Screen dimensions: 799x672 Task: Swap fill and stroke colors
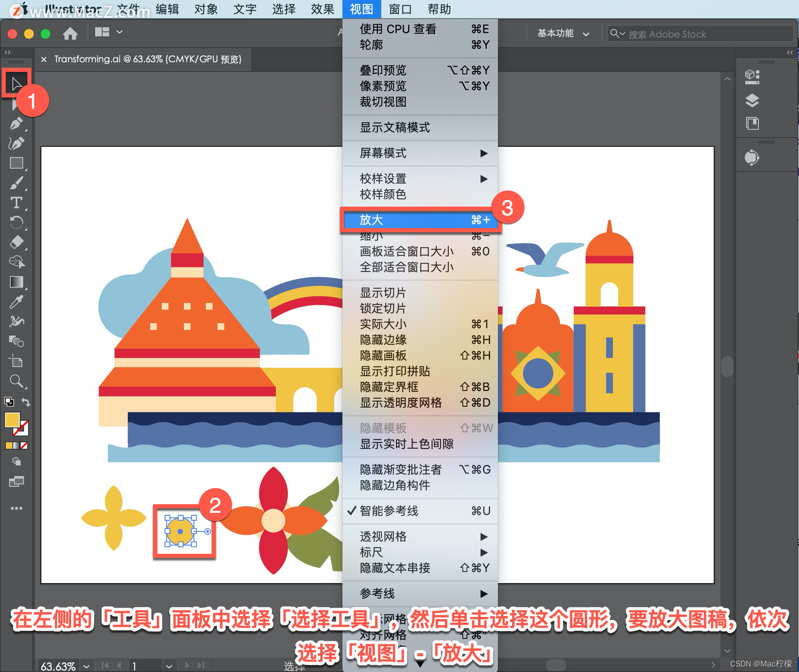26,402
